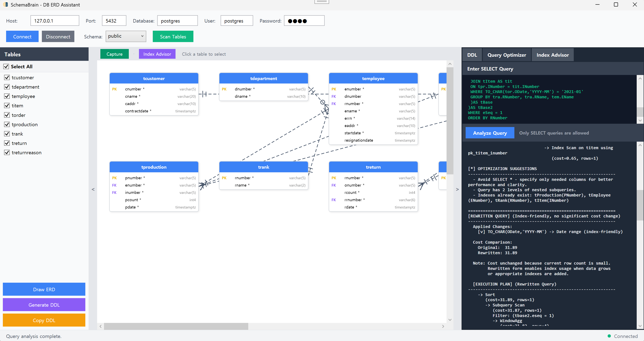
Task: Uncheck the treturnreason table
Action: (x=7, y=152)
